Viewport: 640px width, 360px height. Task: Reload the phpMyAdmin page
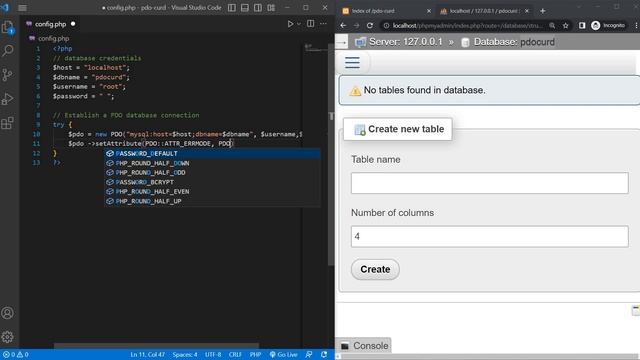(370, 25)
